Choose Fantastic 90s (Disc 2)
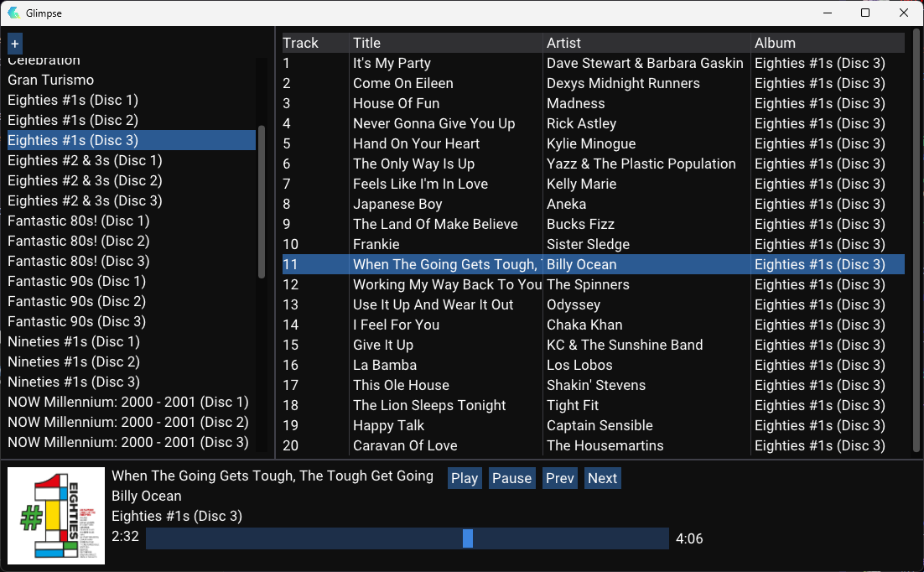 (76, 301)
